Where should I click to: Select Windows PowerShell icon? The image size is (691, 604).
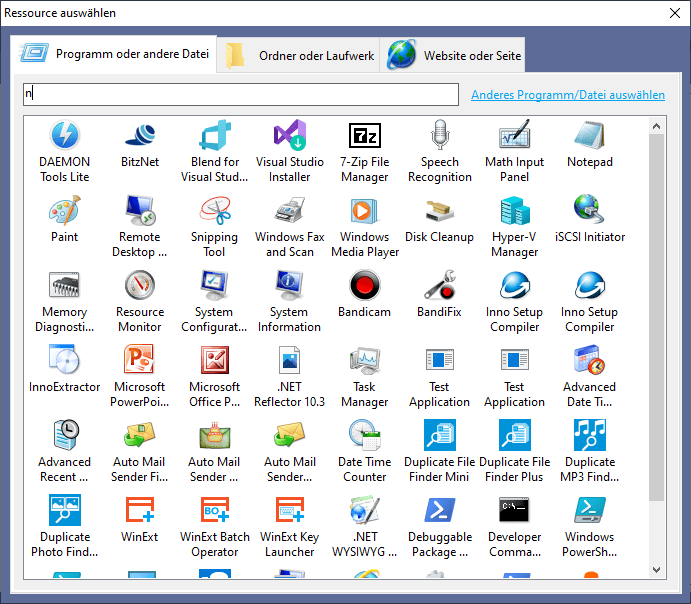[589, 510]
